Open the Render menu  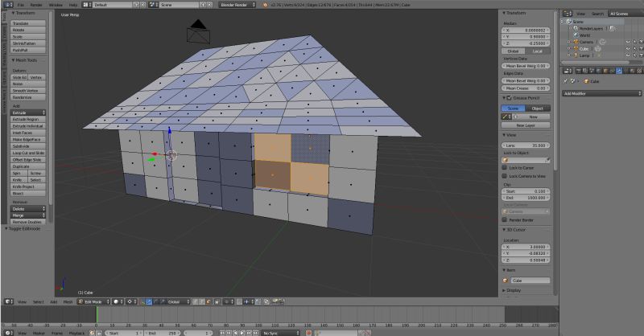pos(36,5)
